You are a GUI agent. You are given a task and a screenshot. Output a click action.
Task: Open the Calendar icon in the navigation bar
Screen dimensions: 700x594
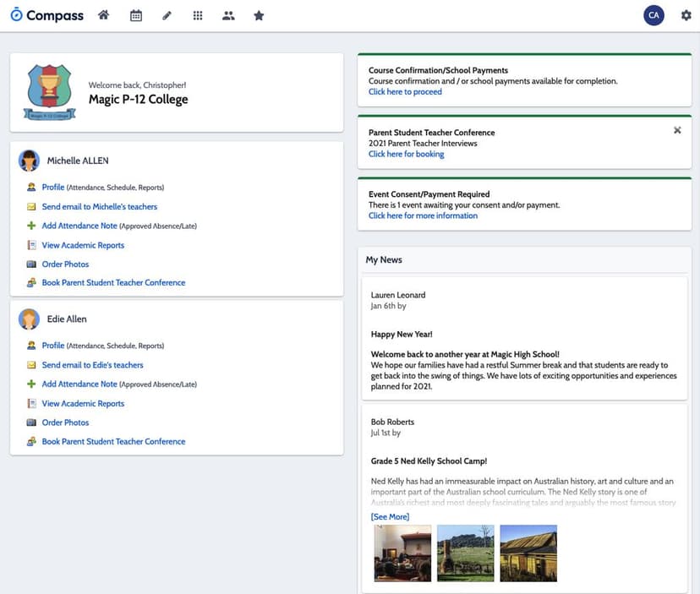pos(136,15)
